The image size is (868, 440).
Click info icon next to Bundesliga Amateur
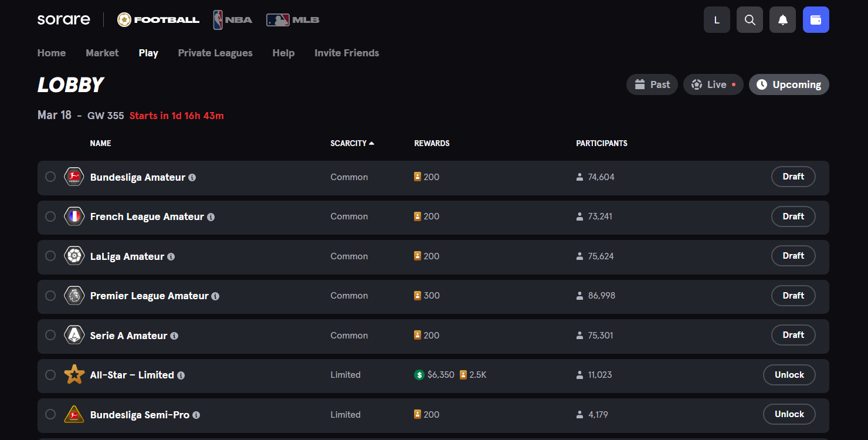point(192,177)
